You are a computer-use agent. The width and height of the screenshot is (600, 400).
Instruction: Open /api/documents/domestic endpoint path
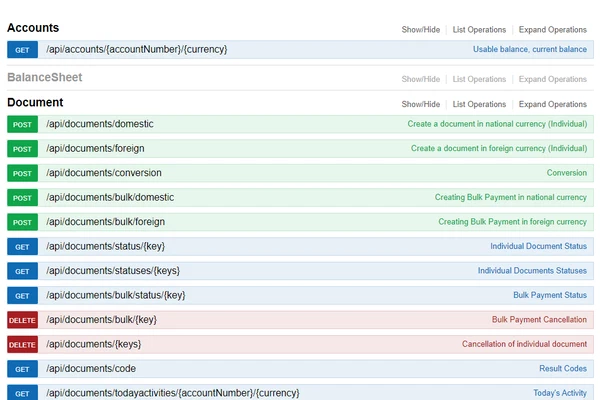[100, 124]
